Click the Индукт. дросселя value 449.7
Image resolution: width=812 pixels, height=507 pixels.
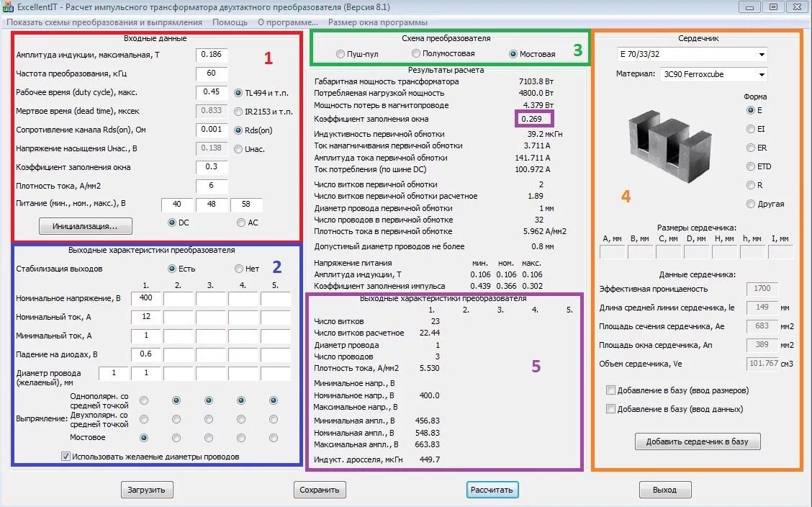(430, 459)
